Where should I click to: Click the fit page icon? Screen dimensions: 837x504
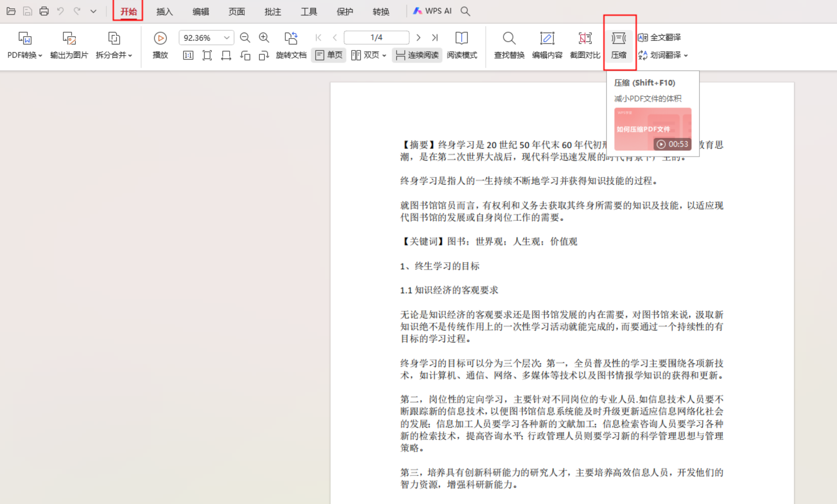pyautogui.click(x=207, y=55)
